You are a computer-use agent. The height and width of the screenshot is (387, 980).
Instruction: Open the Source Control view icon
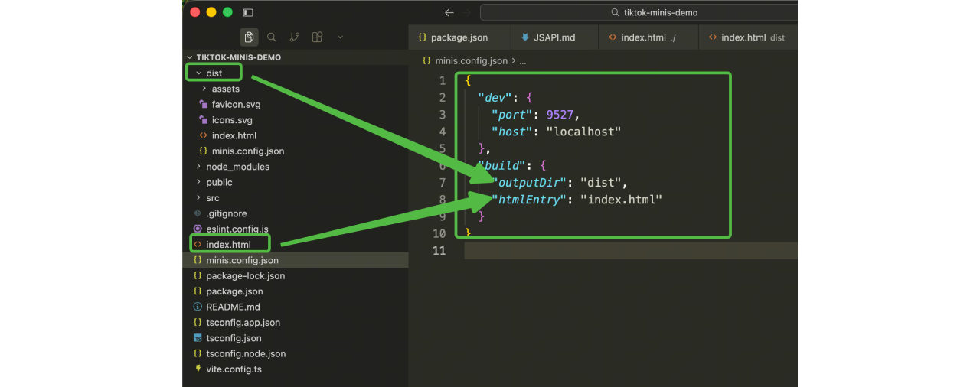[x=295, y=37]
